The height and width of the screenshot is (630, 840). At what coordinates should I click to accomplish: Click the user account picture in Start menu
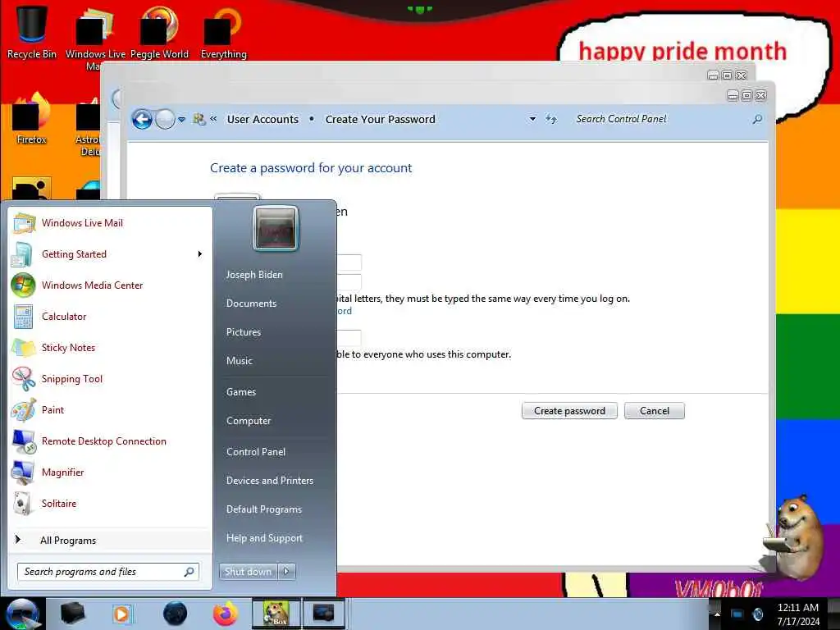[276, 229]
